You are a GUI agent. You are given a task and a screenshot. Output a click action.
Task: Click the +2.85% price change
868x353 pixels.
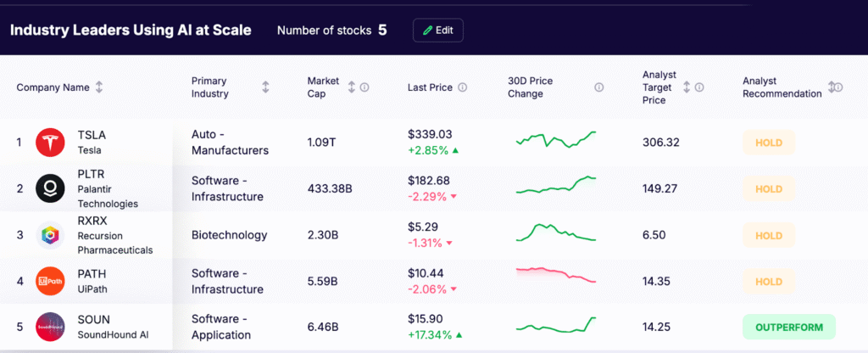433,150
